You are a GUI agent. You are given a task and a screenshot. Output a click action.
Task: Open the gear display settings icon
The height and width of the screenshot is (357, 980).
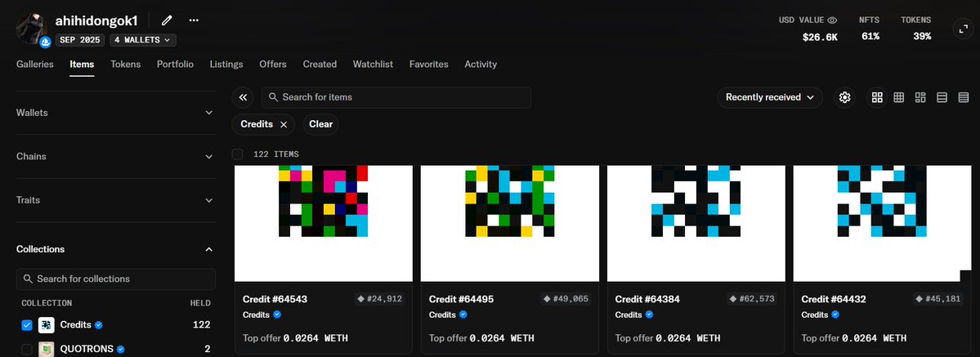[x=845, y=97]
